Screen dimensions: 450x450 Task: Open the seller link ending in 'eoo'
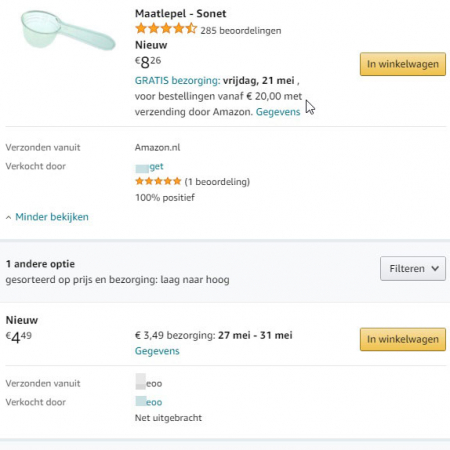(x=149, y=402)
